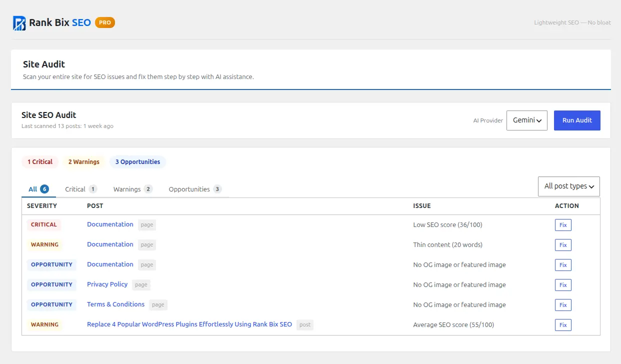The image size is (621, 364).
Task: Click Fix for Thin content issue
Action: pyautogui.click(x=563, y=245)
